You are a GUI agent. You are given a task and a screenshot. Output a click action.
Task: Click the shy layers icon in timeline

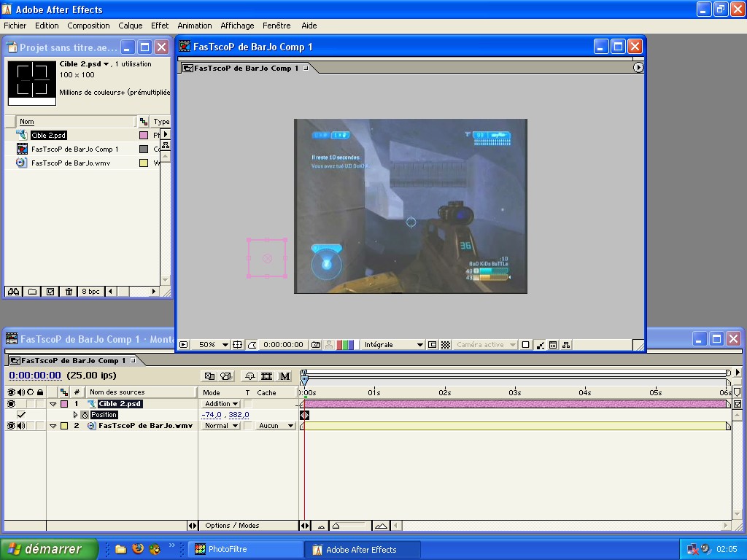[x=250, y=376]
